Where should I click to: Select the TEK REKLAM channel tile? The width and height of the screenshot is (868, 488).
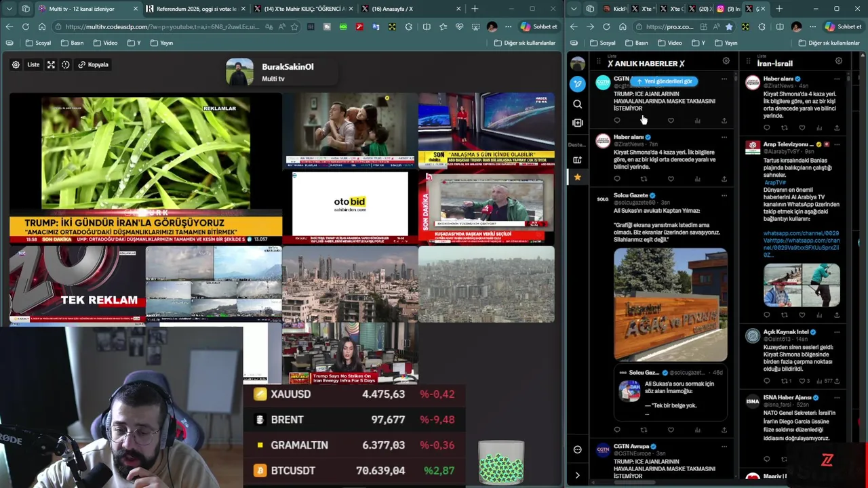(77, 283)
